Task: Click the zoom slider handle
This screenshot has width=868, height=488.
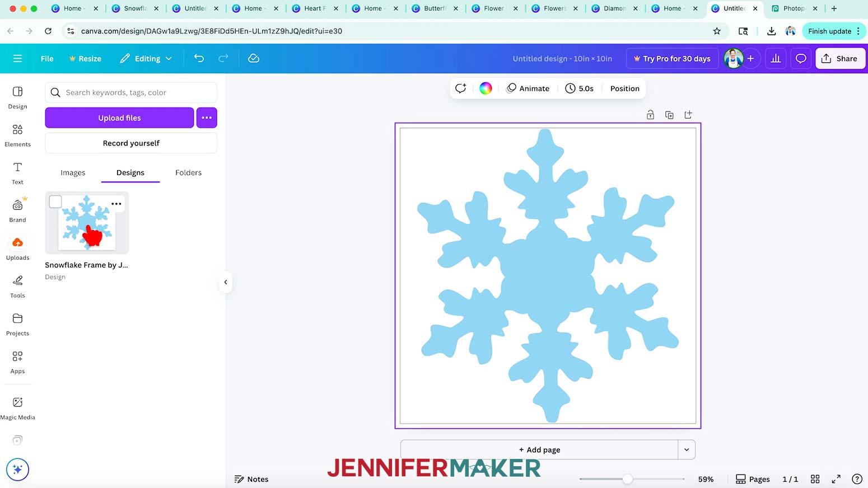Action: point(628,479)
